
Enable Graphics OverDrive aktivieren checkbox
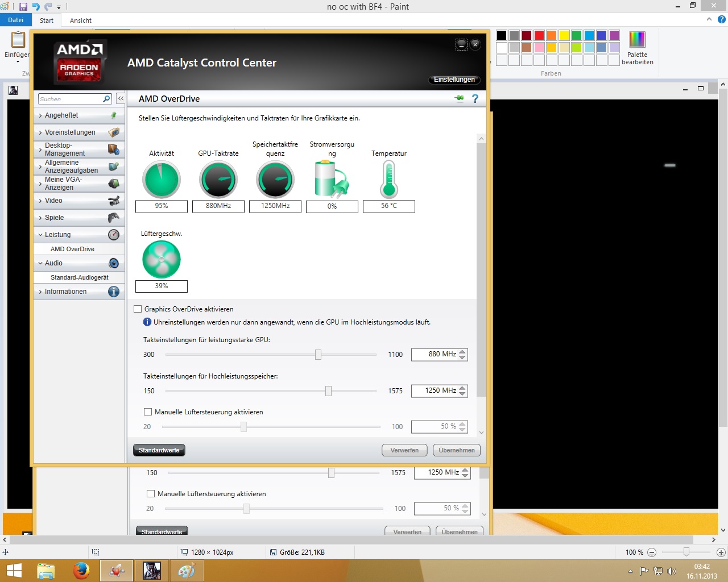(138, 309)
